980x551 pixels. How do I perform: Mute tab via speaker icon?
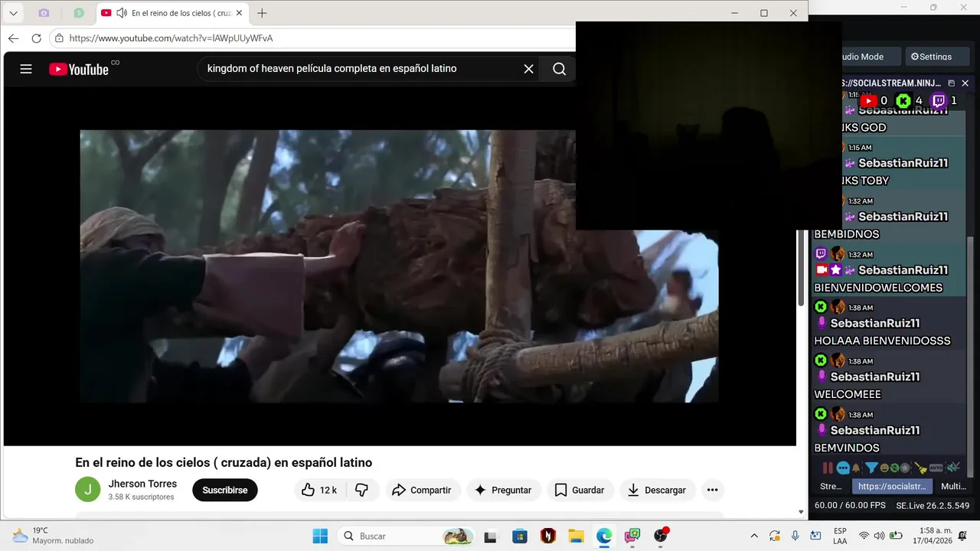click(121, 13)
